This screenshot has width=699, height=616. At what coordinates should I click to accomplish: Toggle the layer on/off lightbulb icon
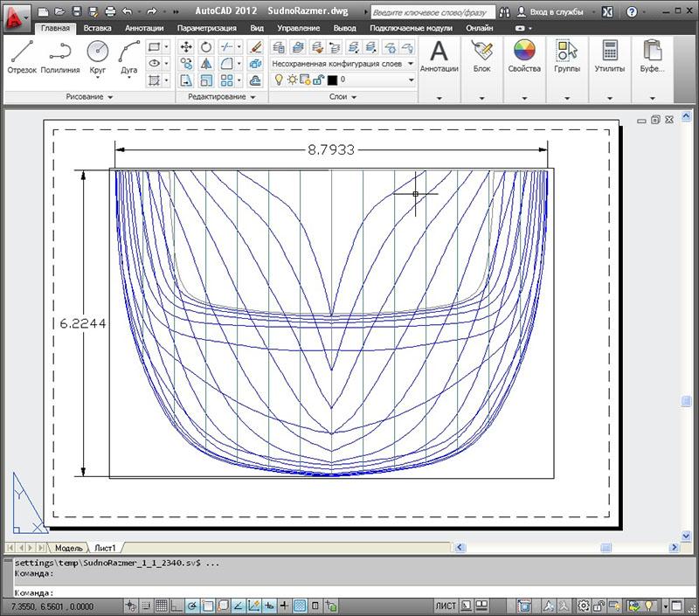[x=280, y=80]
